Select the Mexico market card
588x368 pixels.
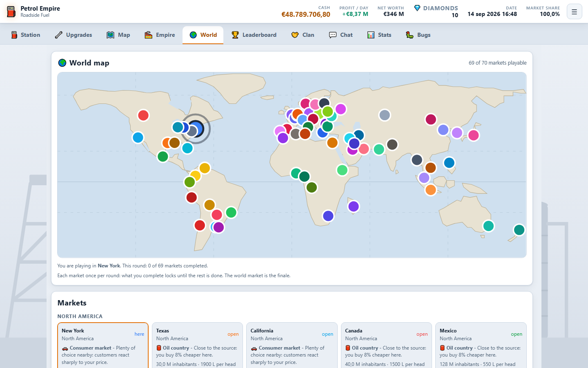[481, 346]
